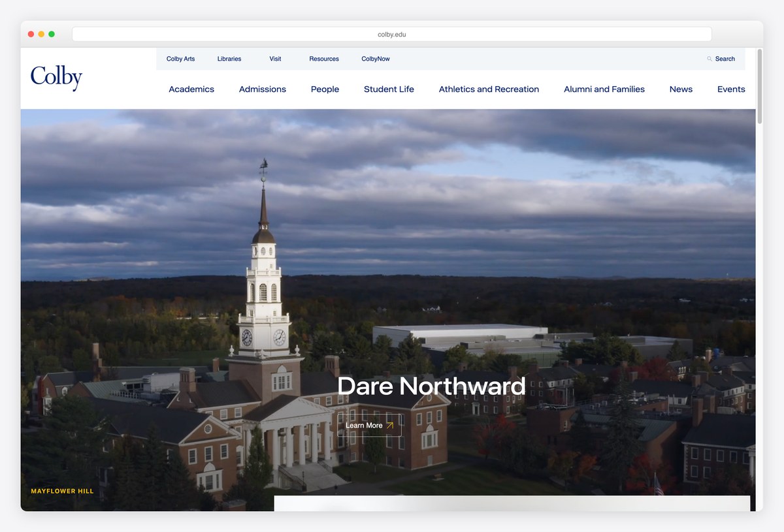This screenshot has height=532, width=784.
Task: Click the Mayflower Hill caption
Action: tap(63, 491)
